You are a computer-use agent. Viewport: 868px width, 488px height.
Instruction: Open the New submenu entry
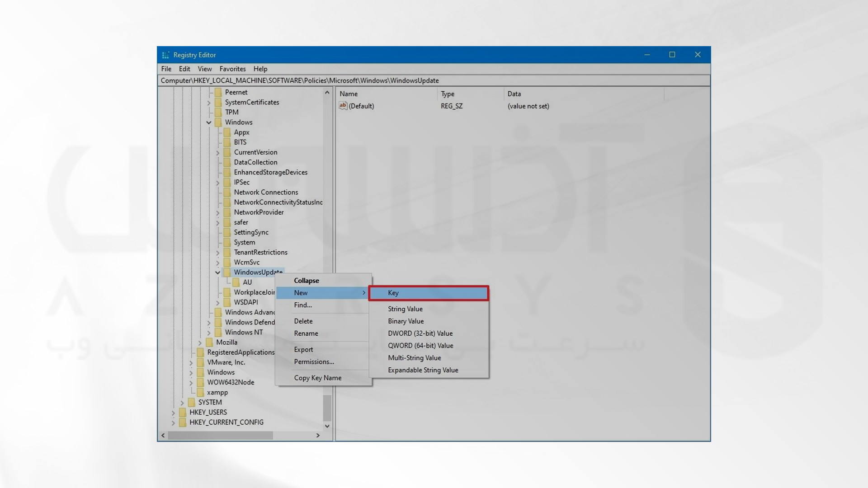point(323,293)
